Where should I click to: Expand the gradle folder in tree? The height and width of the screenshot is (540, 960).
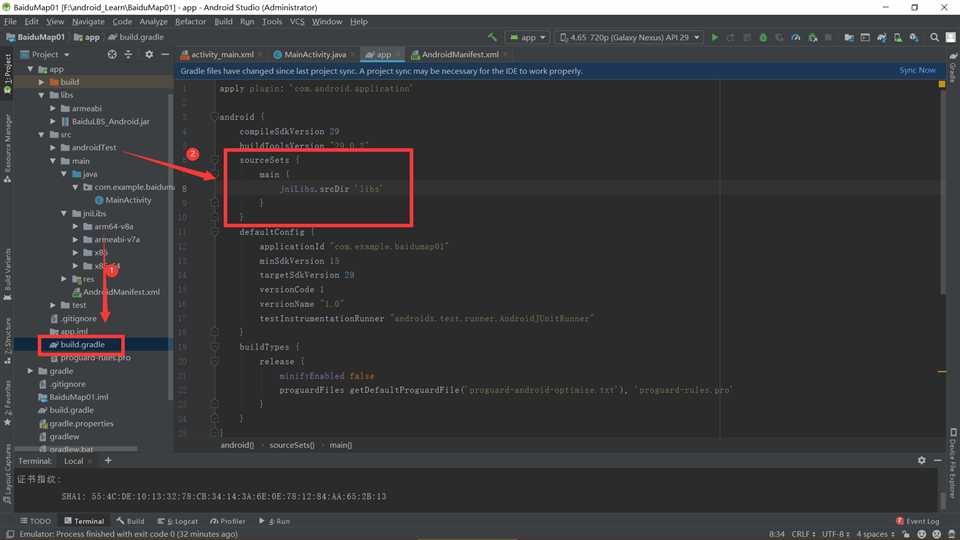pyautogui.click(x=30, y=371)
